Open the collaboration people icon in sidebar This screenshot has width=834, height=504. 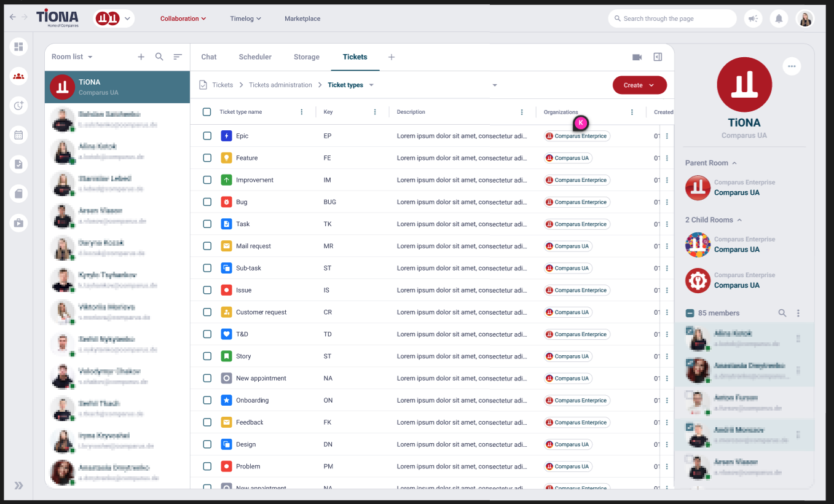click(18, 76)
